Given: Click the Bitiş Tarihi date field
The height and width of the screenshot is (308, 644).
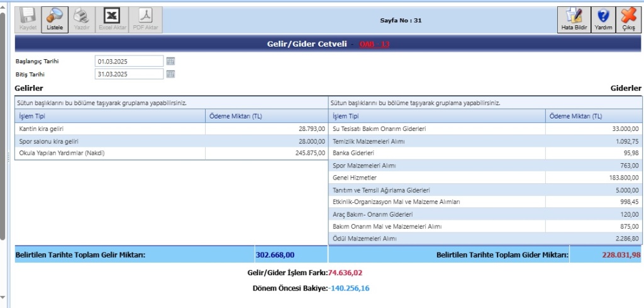Looking at the screenshot, I should [x=129, y=74].
